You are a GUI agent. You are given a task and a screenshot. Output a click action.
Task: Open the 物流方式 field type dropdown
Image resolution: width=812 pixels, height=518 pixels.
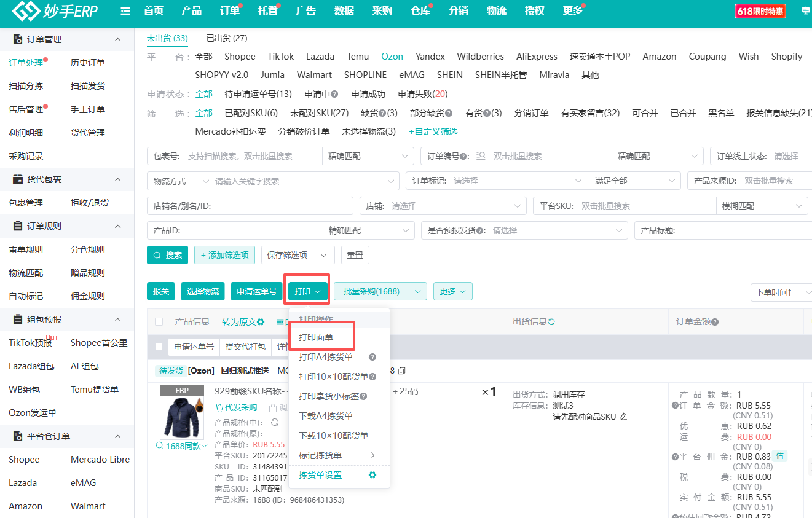coord(182,181)
